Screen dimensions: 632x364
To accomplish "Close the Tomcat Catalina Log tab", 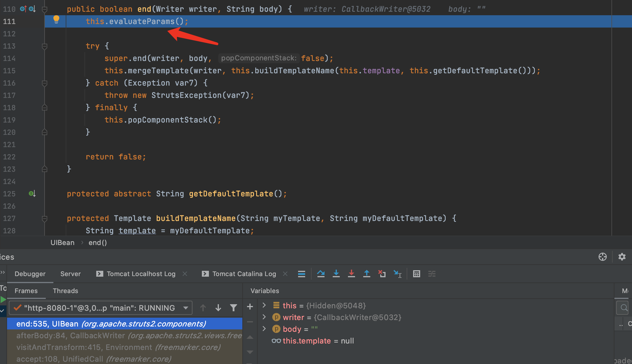I will (285, 274).
